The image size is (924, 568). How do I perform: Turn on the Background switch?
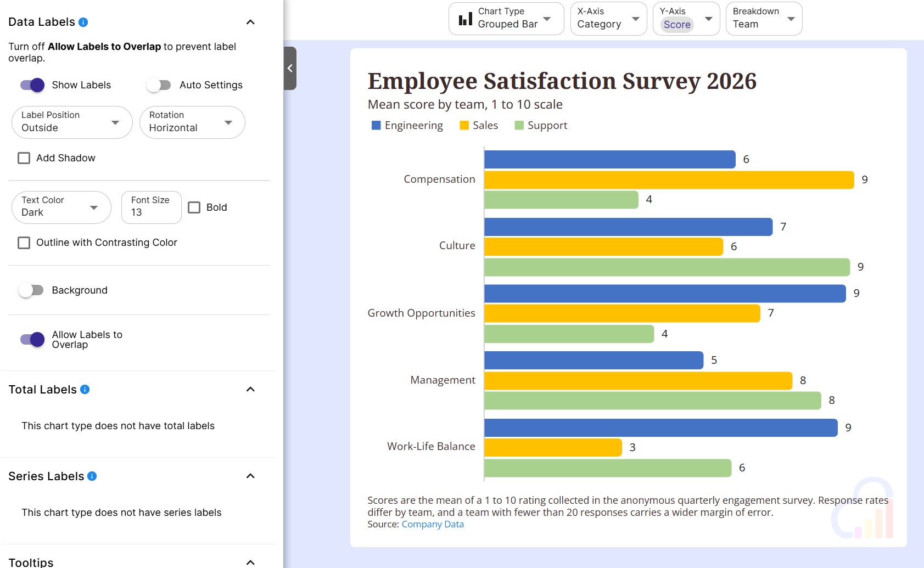(x=31, y=290)
